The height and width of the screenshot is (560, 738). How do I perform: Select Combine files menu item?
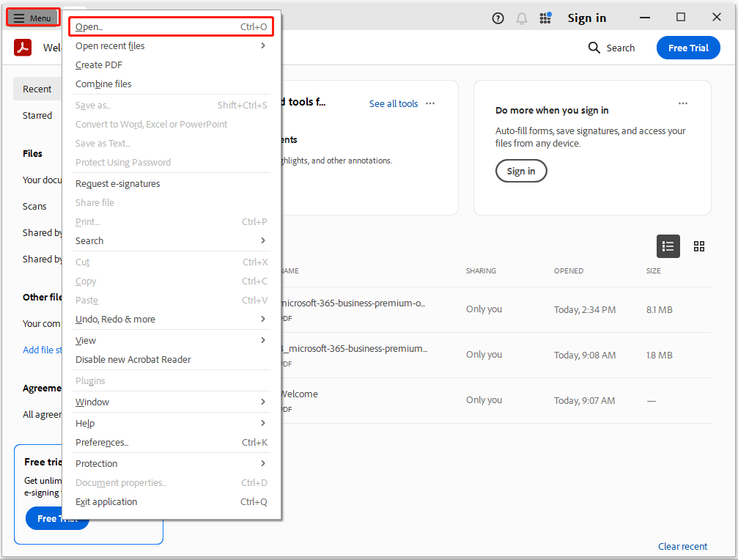[171, 84]
